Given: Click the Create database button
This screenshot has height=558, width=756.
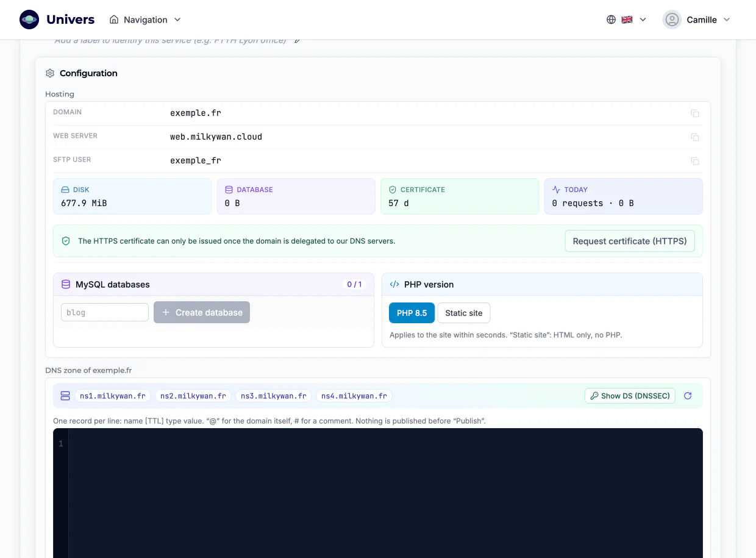Looking at the screenshot, I should coord(202,312).
